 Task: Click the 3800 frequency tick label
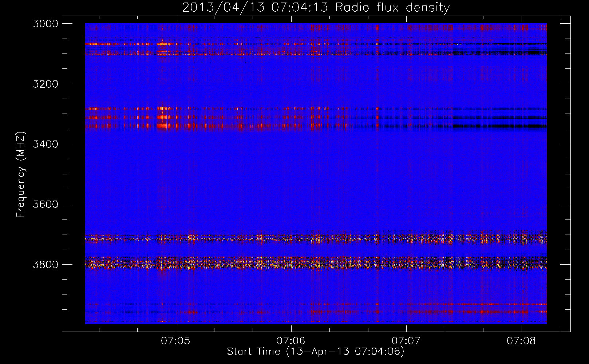(x=46, y=264)
